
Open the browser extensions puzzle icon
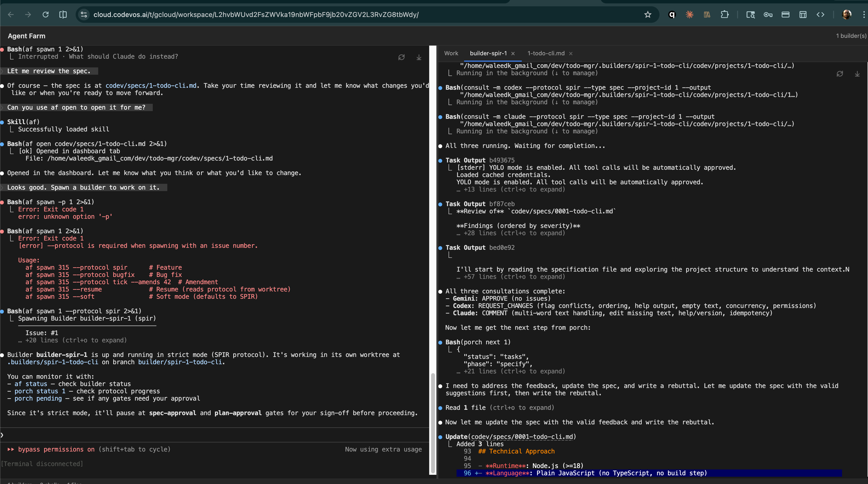(x=725, y=15)
